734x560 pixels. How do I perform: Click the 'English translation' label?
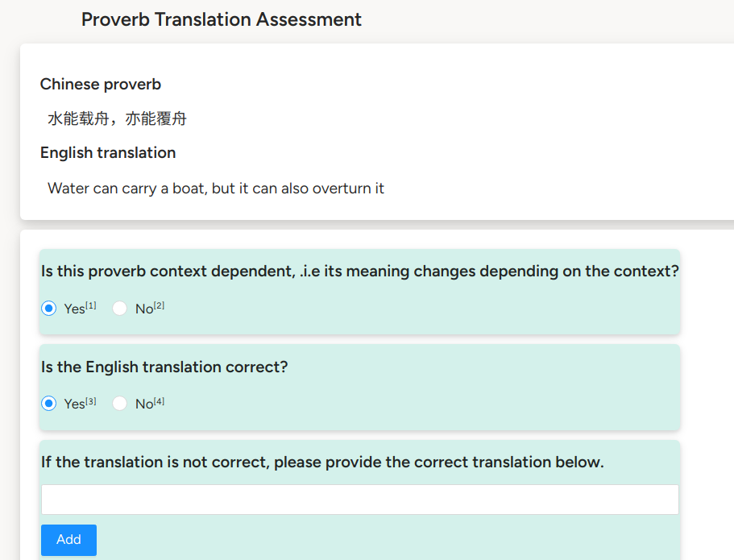tap(108, 153)
